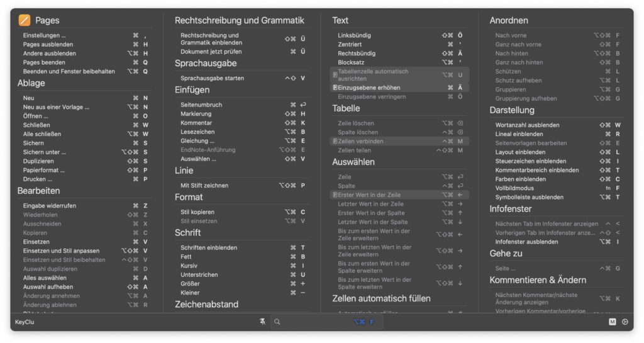Click the KeyClu label in bottom bar
The height and width of the screenshot is (343, 644).
point(23,322)
